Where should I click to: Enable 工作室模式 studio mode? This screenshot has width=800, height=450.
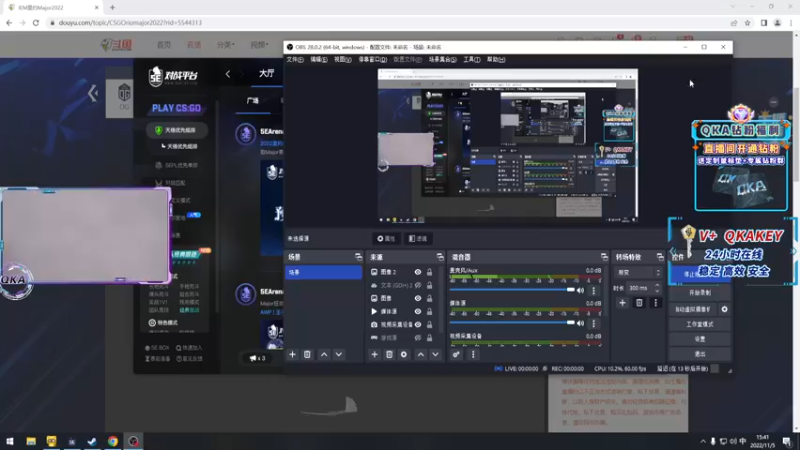point(700,324)
